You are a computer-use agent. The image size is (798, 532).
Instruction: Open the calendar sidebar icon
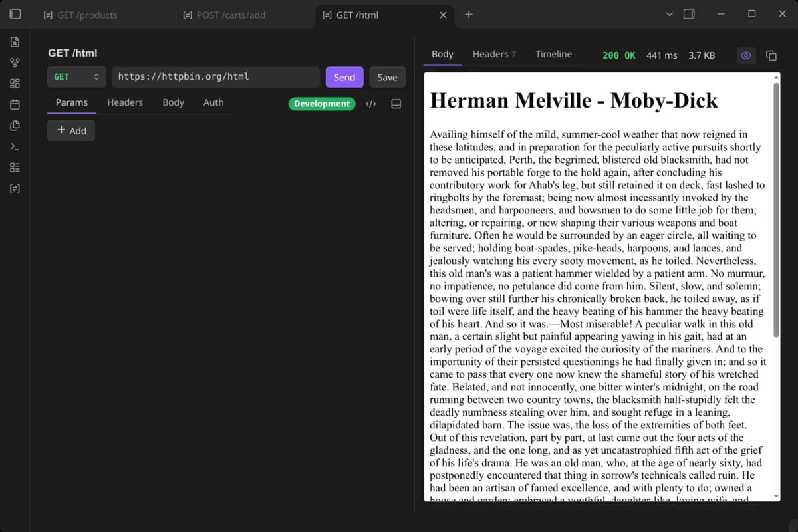point(15,104)
